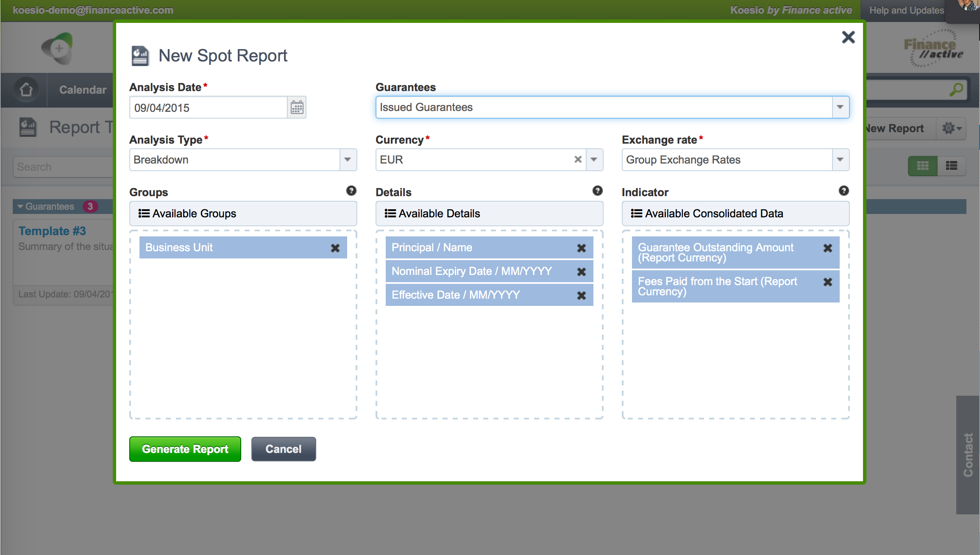Open Available Groups list
This screenshot has width=980, height=555.
point(243,214)
